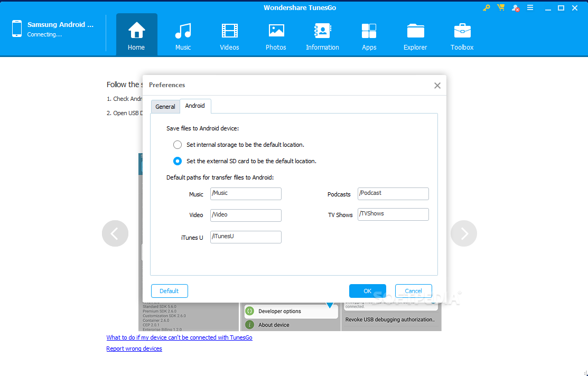Viewport: 588px width, 376px height.
Task: Cancel the Preferences dialog
Action: (413, 291)
